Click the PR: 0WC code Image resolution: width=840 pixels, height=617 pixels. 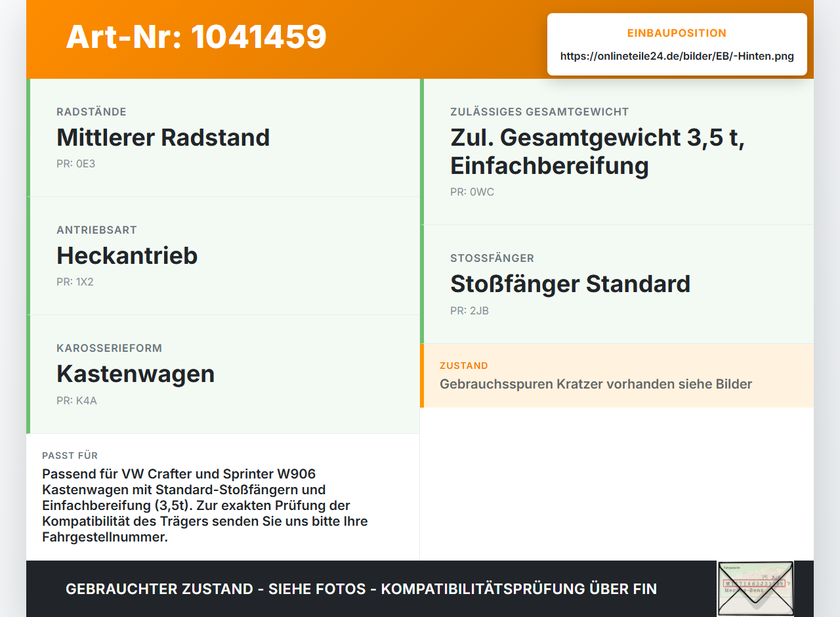tap(472, 192)
